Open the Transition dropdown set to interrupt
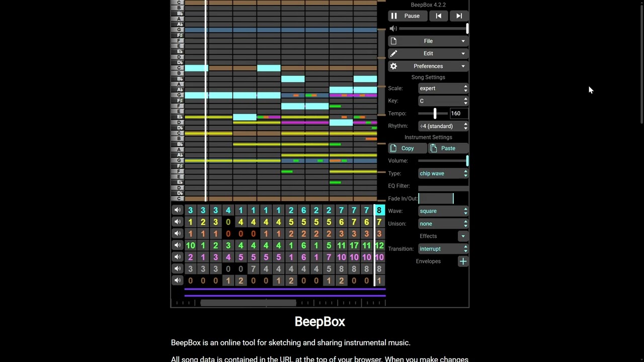Screen dimensions: 644x362 coord(443,249)
